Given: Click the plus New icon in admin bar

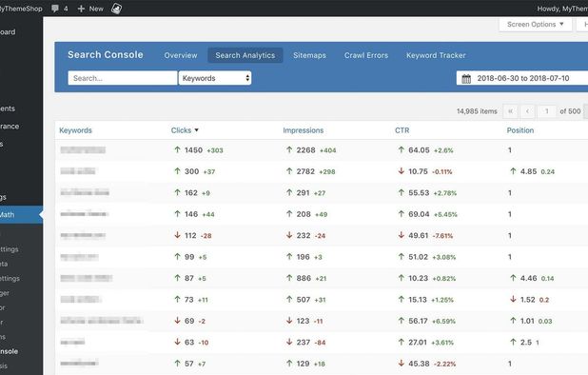Looking at the screenshot, I should coord(81,9).
